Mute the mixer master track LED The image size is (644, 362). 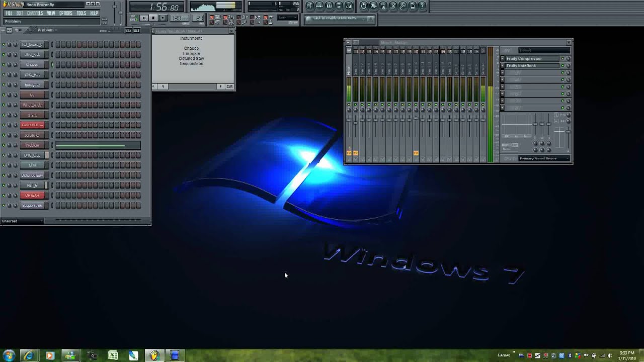click(349, 105)
